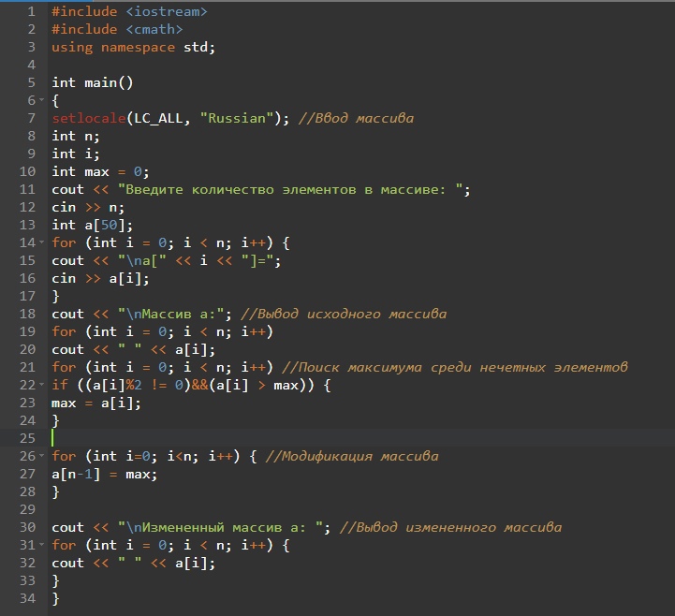
Task: Collapse the output loop at line 31
Action: pyautogui.click(x=42, y=545)
